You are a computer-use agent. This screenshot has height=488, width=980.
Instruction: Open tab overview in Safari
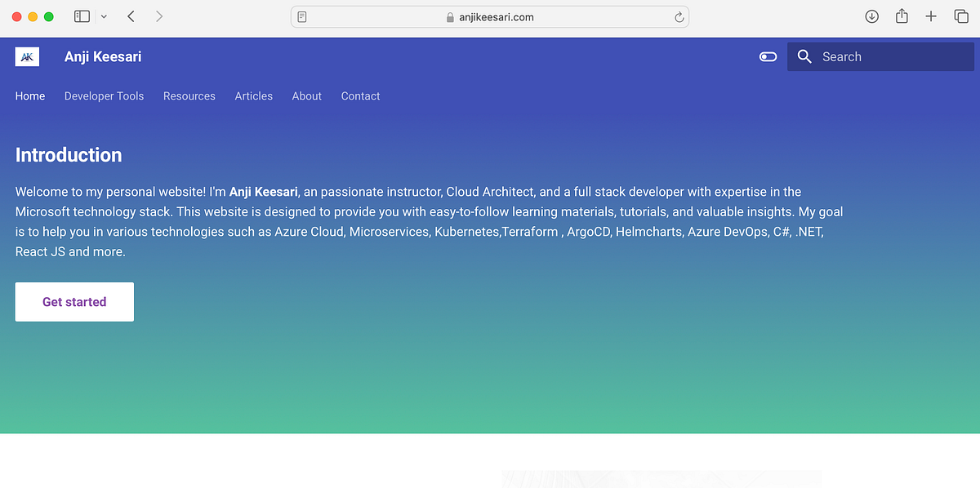click(961, 16)
